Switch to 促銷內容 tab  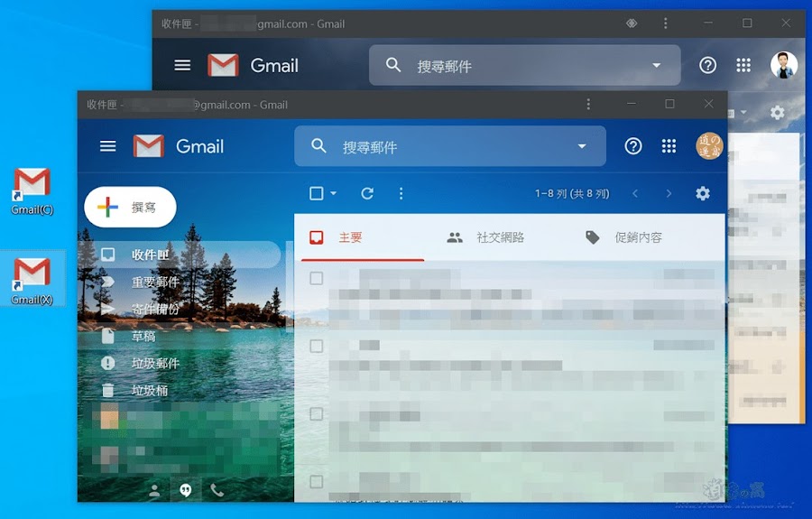click(638, 237)
